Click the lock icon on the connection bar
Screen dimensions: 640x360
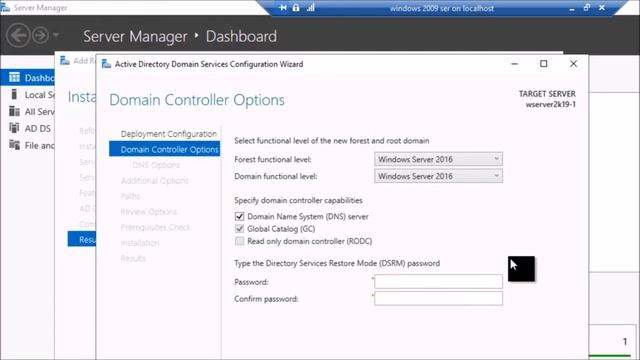point(296,7)
